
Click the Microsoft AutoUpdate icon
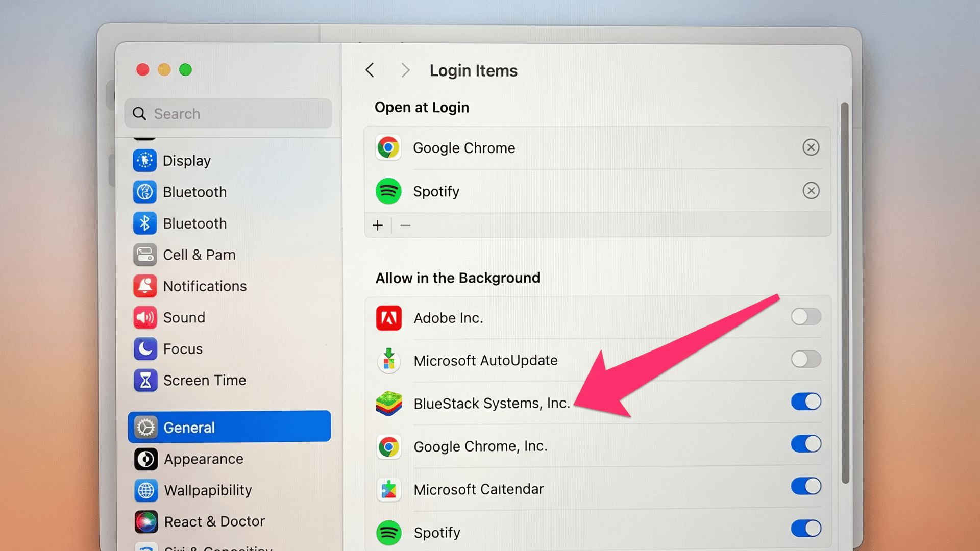coord(389,360)
